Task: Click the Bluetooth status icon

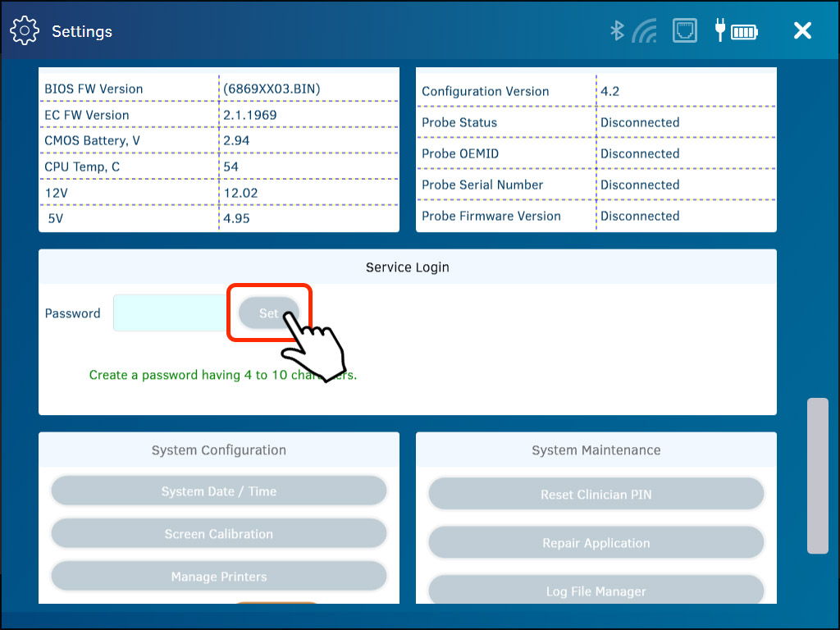Action: tap(616, 30)
